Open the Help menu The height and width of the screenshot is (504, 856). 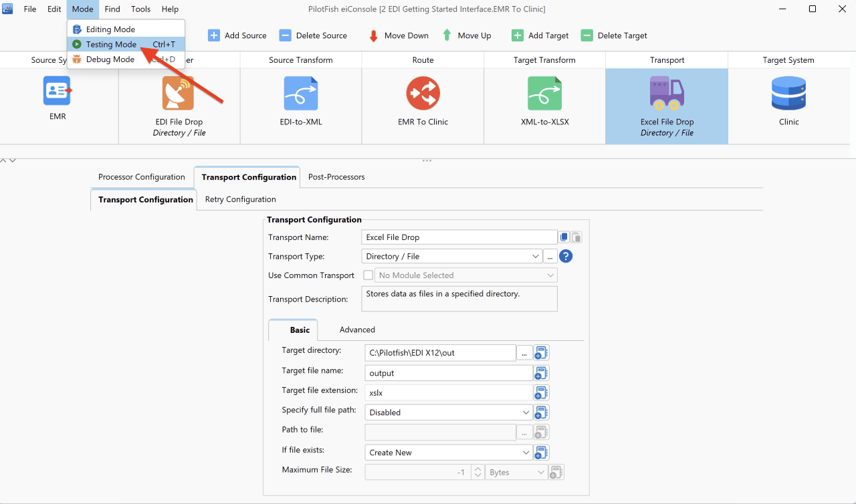click(170, 9)
